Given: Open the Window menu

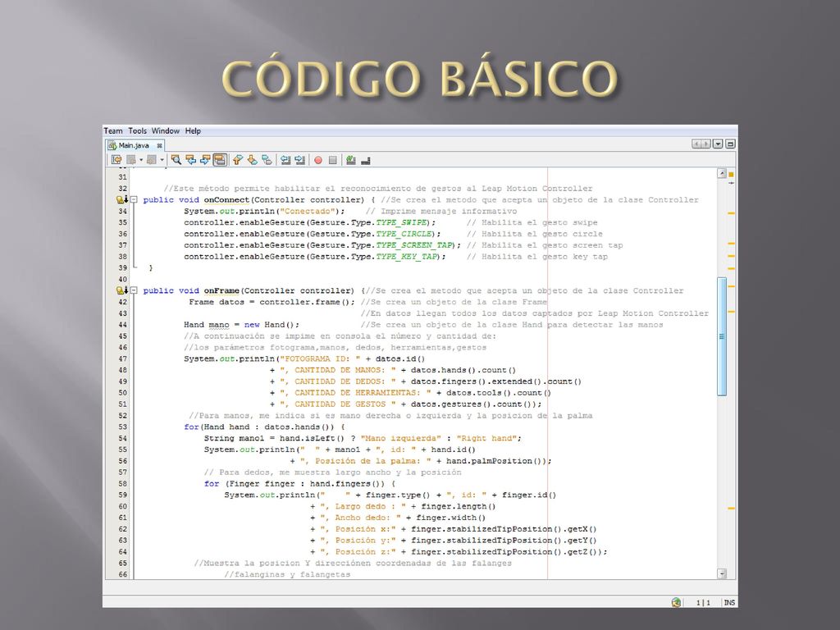Looking at the screenshot, I should click(x=166, y=130).
